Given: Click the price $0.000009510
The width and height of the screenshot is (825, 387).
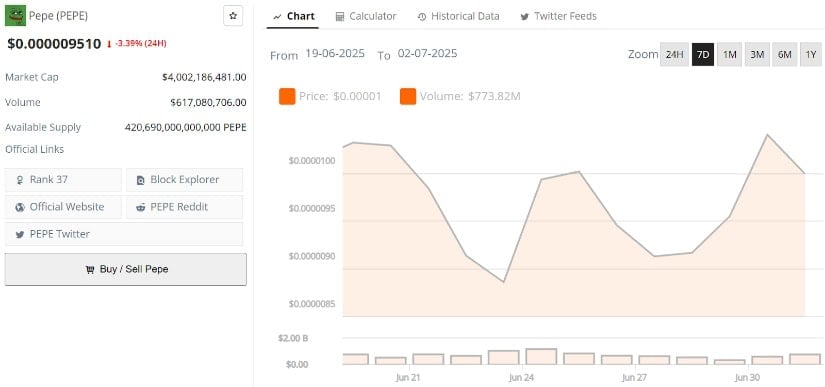Looking at the screenshot, I should [x=54, y=43].
